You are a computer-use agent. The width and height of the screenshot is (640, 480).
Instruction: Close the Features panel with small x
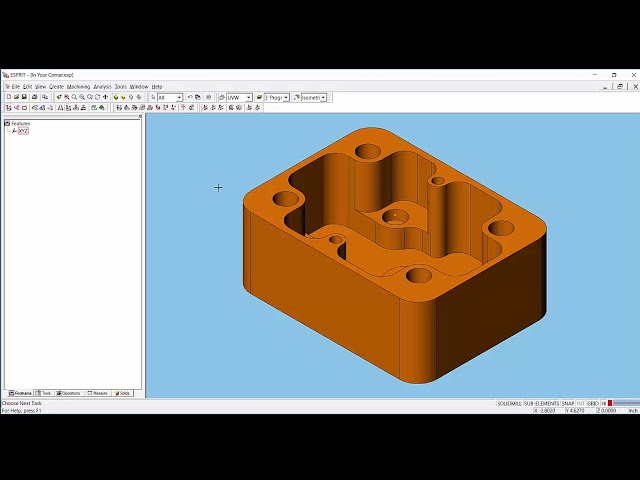tap(140, 116)
